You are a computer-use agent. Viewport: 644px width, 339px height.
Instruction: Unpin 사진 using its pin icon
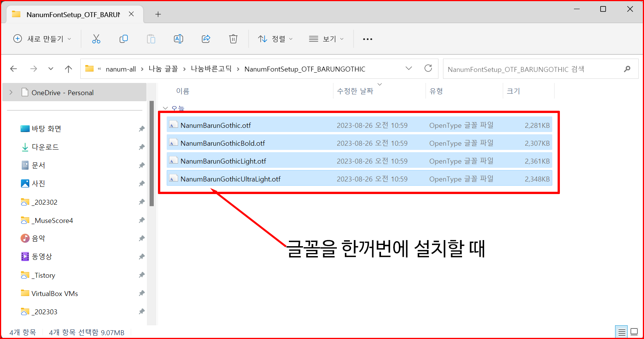click(142, 184)
